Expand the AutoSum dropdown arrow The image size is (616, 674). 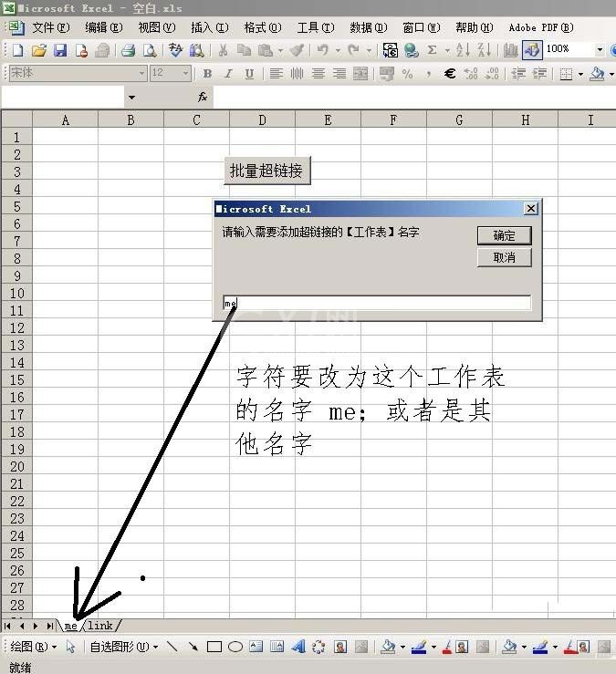447,51
